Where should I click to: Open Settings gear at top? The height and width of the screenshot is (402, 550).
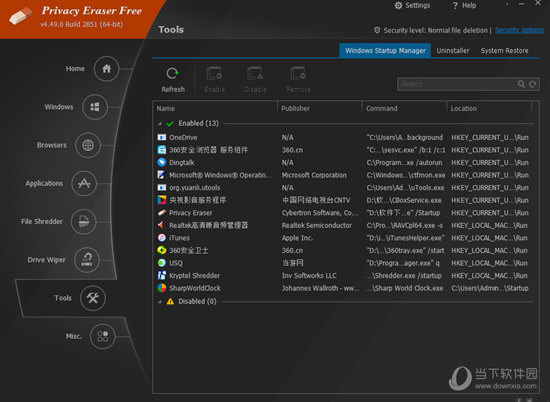(x=398, y=6)
